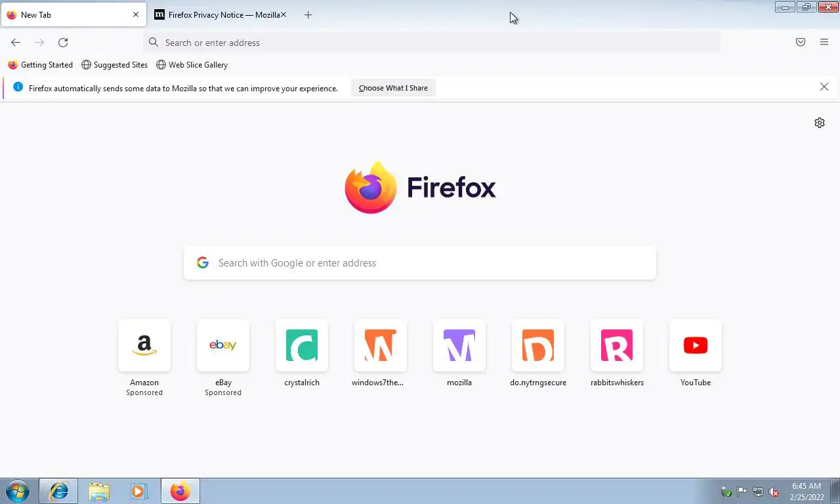Close the Firefox Privacy Notice tab
The image size is (840, 504).
click(x=283, y=14)
